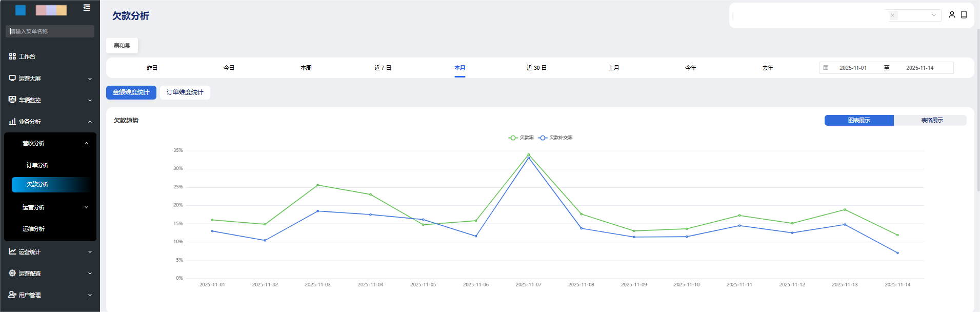This screenshot has height=312, width=980.
Task: Click the mobile device icon in header
Action: pos(964,15)
